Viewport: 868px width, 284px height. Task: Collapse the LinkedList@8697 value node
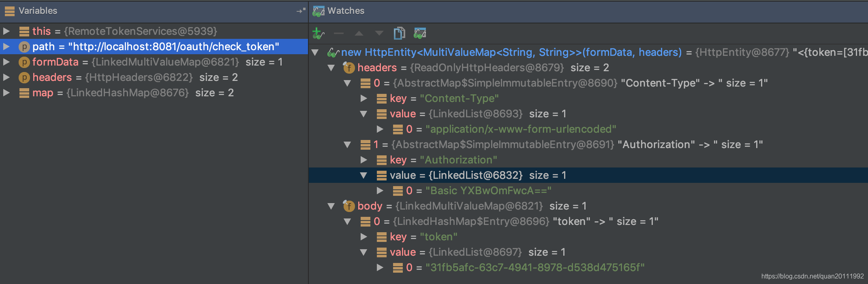point(363,252)
